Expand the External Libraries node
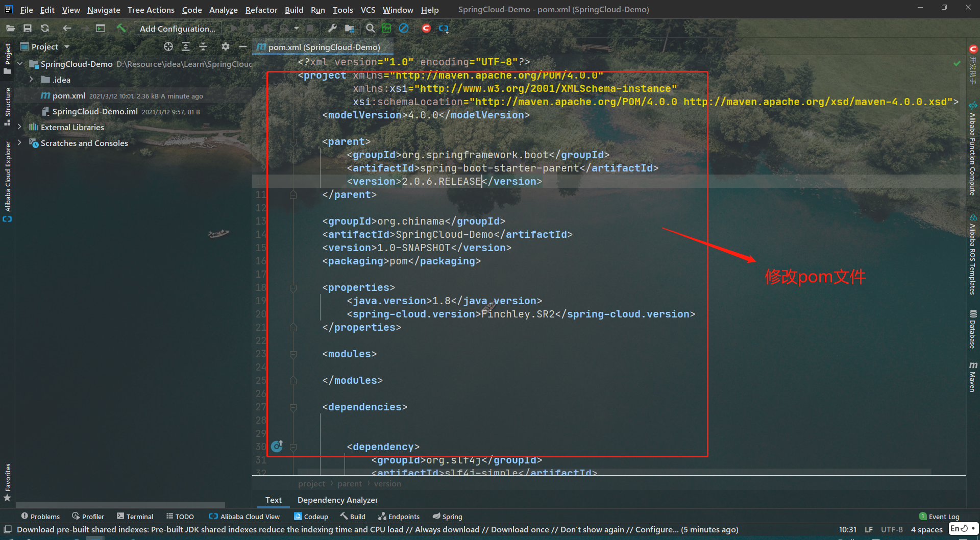 pyautogui.click(x=20, y=127)
